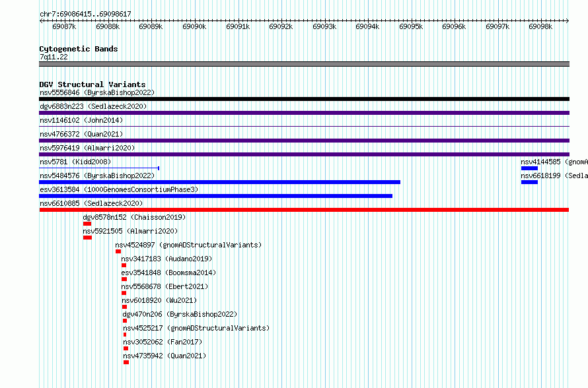
Task: Click the small blue nsv6618199 variant bar
Action: point(529,182)
